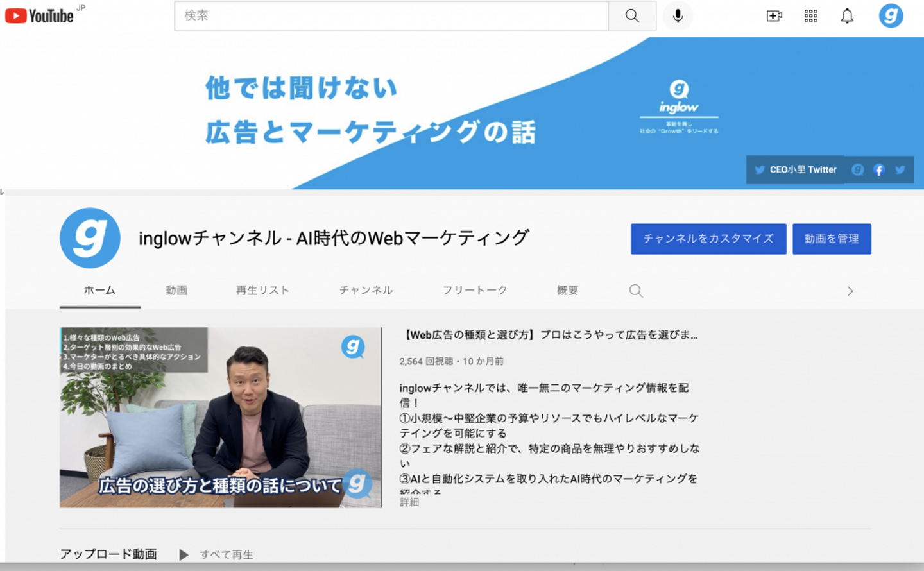Open the create video camera icon

point(774,16)
